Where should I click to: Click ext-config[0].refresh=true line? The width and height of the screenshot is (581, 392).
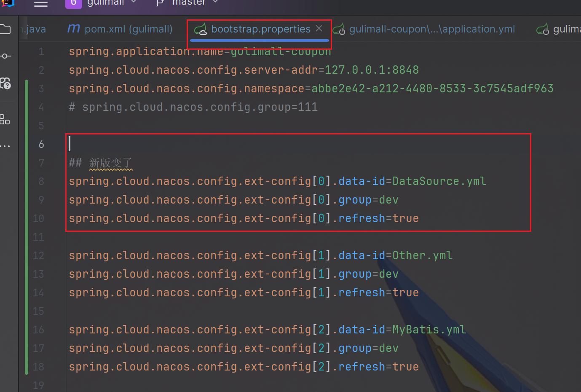(x=244, y=218)
